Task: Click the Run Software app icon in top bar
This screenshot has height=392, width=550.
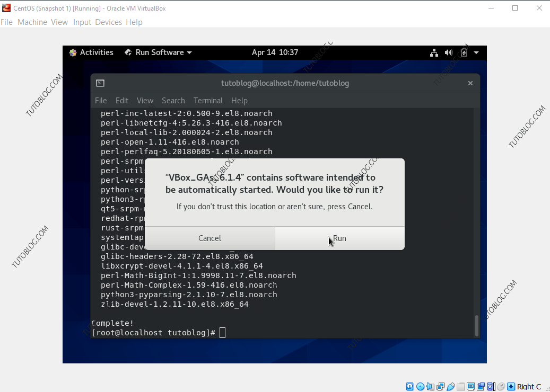Action: [128, 52]
